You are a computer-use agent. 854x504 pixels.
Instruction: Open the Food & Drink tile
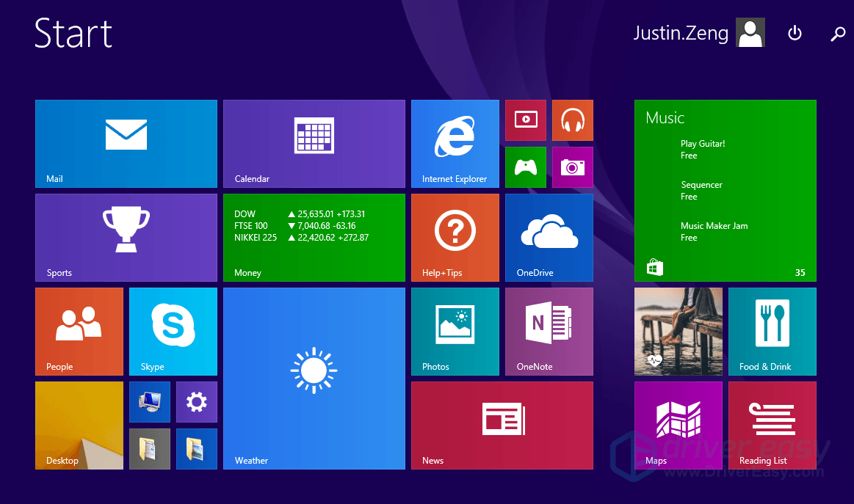pyautogui.click(x=772, y=332)
